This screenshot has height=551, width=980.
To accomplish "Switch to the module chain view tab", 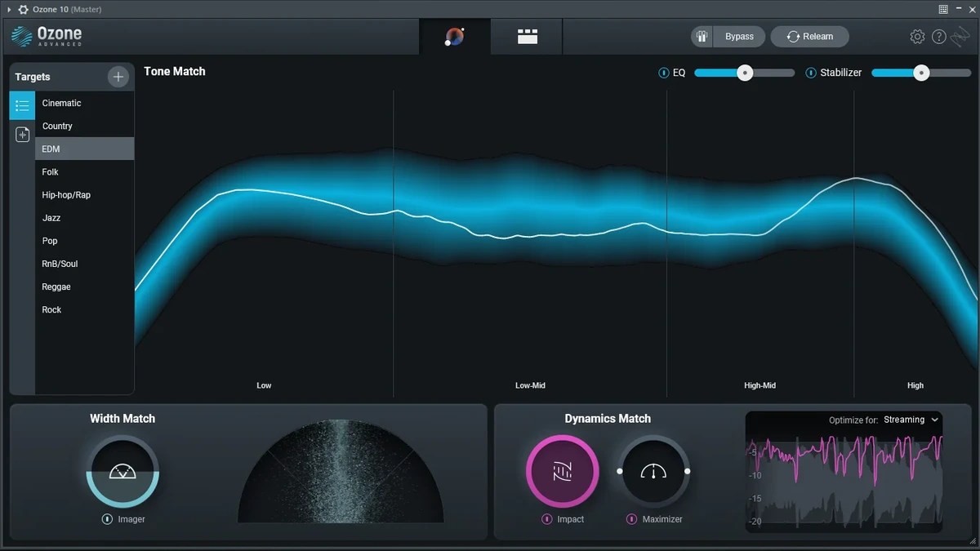I will click(x=528, y=37).
